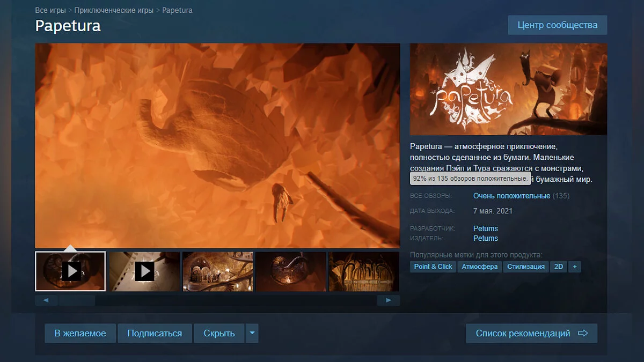
Task: Open the dropdown arrow next to 'Скрыть'
Action: [x=252, y=333]
